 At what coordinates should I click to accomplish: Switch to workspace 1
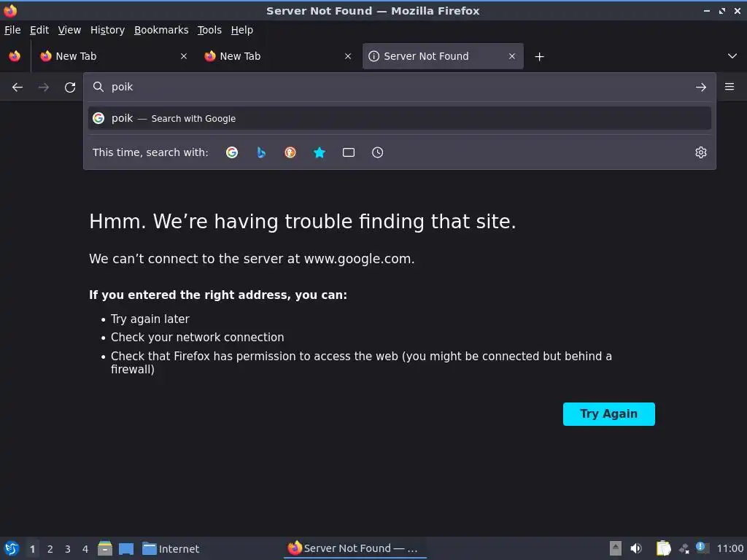pos(32,549)
